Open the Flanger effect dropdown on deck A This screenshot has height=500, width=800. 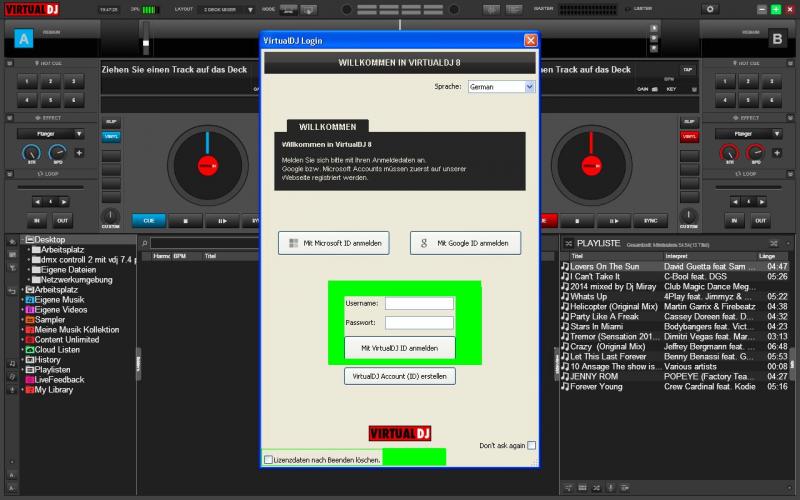coord(79,134)
